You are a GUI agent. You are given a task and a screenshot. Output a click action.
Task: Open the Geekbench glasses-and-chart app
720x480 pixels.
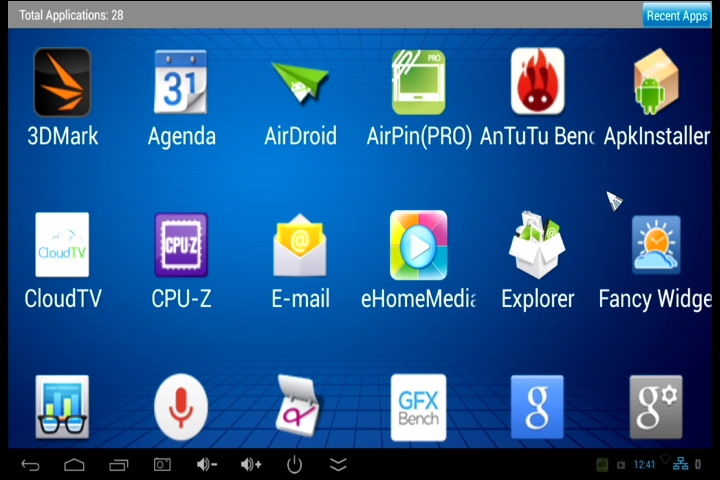62,407
